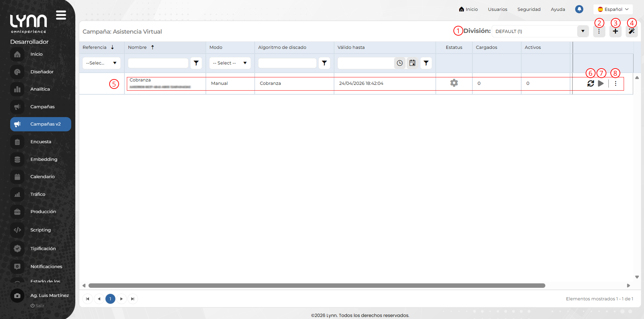Go to last page of results
This screenshot has height=319, width=644.
tap(133, 299)
